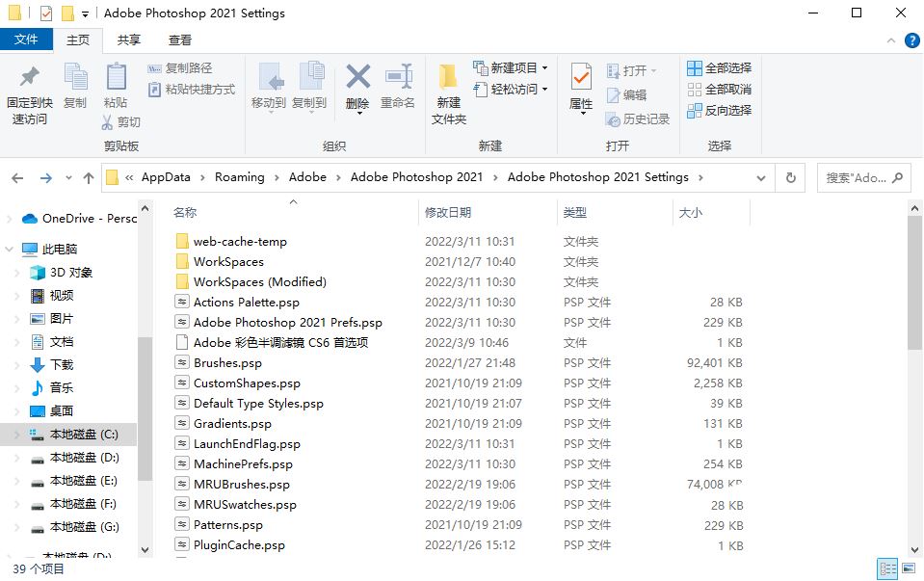Click the Rename ribbon button
The height and width of the screenshot is (581, 924).
point(398,86)
